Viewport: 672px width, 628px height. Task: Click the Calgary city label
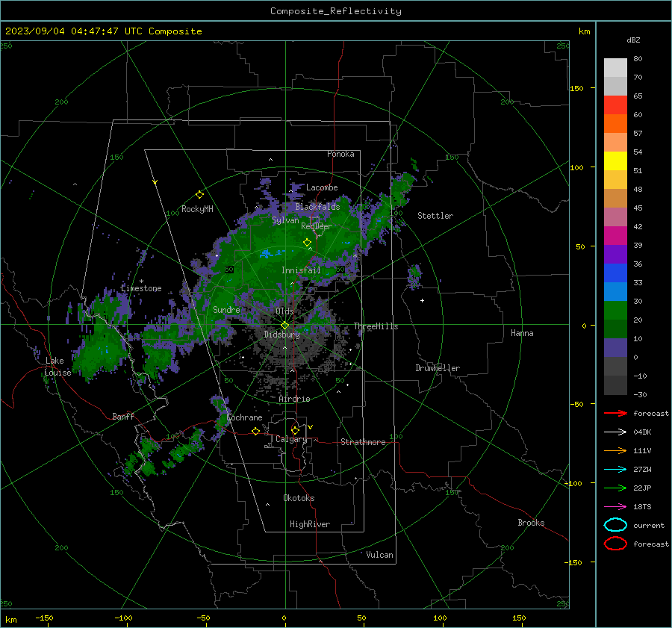[291, 439]
